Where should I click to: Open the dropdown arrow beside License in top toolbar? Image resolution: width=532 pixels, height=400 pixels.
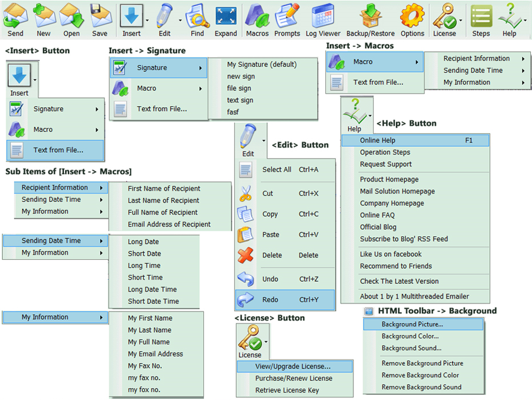point(460,21)
